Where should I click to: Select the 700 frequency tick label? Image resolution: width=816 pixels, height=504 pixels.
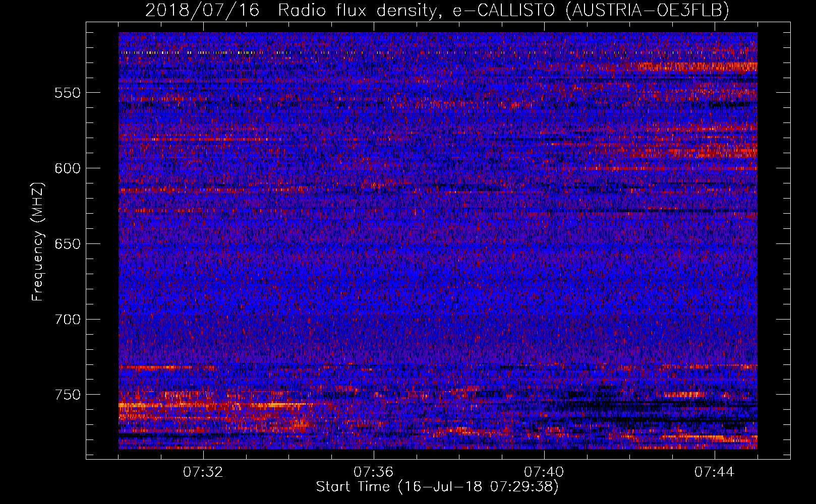coord(68,320)
